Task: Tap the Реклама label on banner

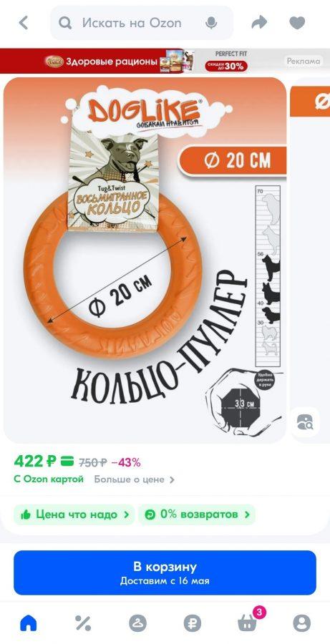Action: [304, 61]
